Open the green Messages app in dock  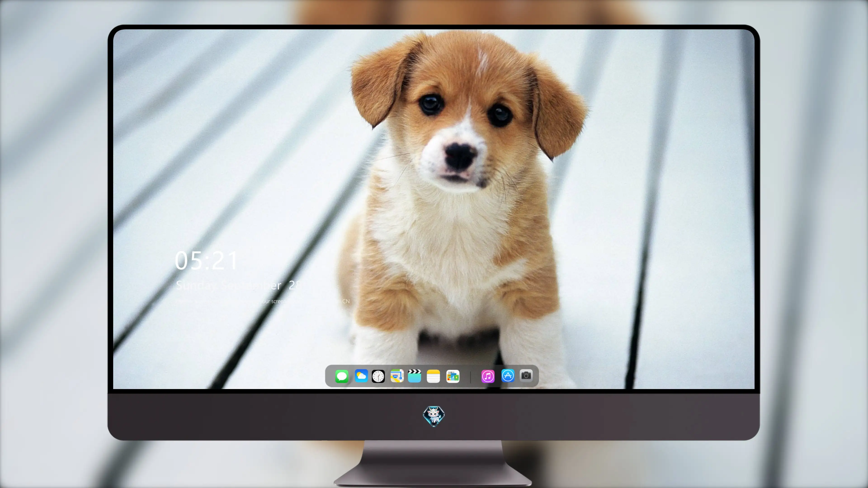(x=342, y=376)
